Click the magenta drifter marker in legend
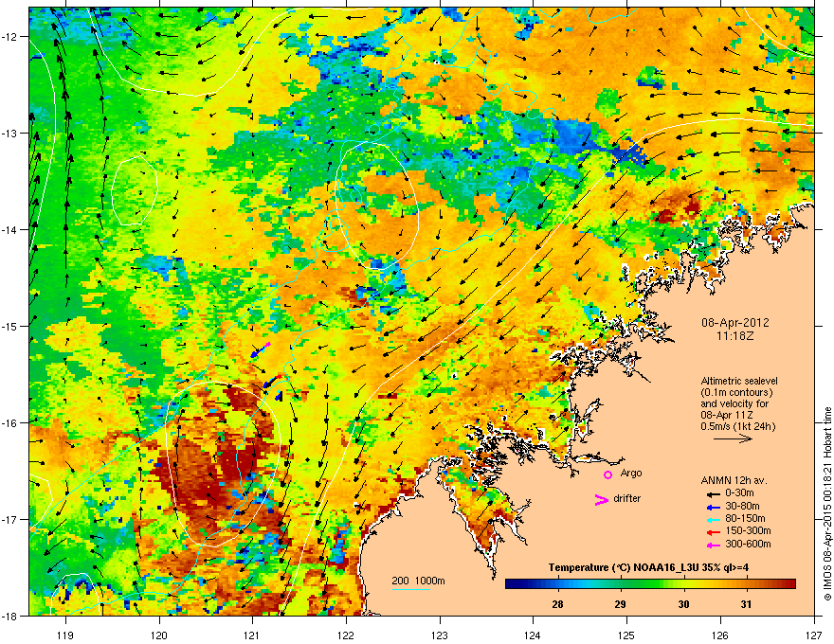834x644 pixels. click(x=601, y=499)
